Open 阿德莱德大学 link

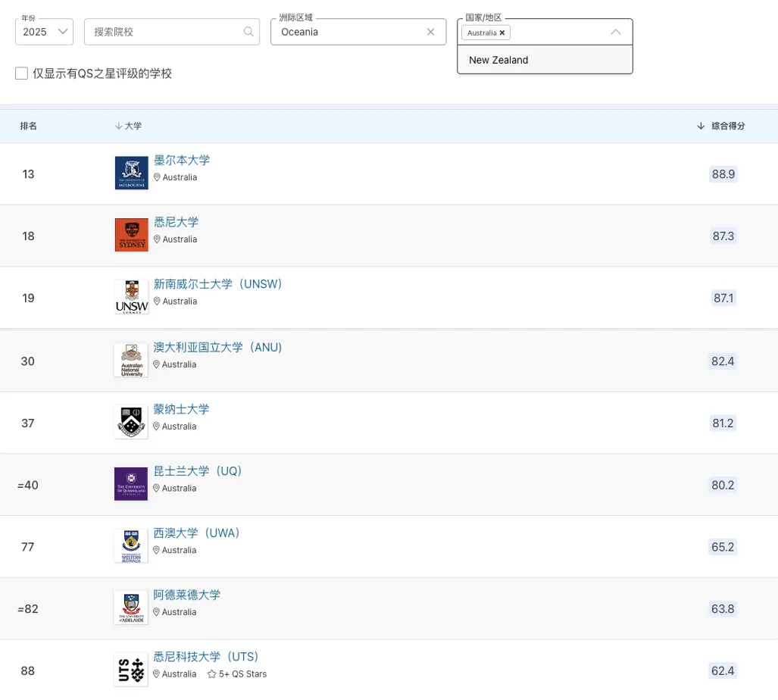point(186,595)
